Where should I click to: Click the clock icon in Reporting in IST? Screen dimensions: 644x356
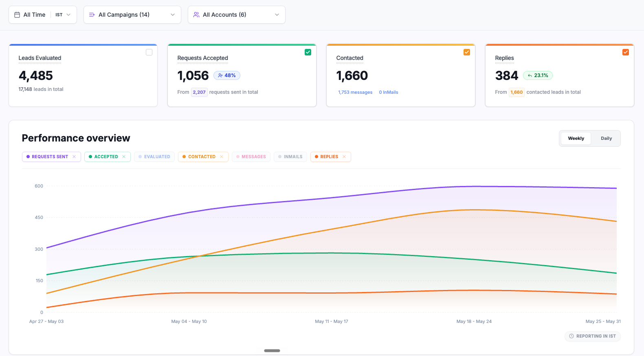[571, 336]
